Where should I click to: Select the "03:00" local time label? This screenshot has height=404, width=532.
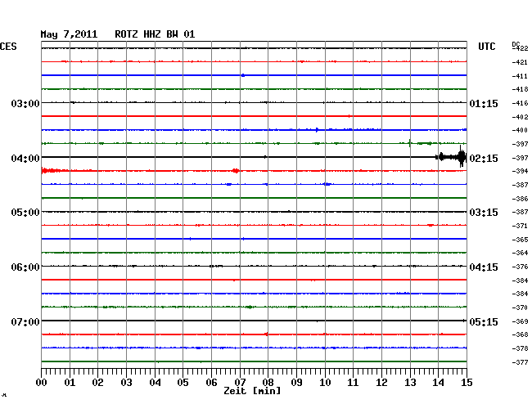click(x=25, y=103)
